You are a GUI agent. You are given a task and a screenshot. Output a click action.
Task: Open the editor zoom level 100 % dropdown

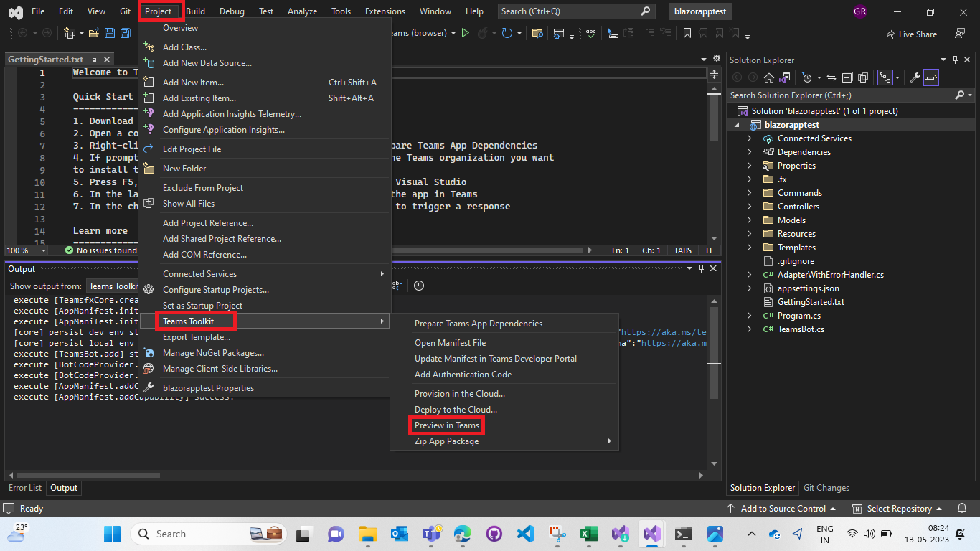44,250
